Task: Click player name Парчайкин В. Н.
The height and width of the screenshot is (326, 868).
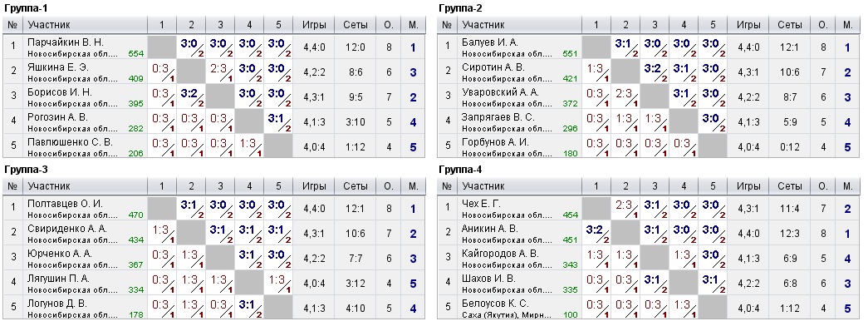Action: coord(57,42)
